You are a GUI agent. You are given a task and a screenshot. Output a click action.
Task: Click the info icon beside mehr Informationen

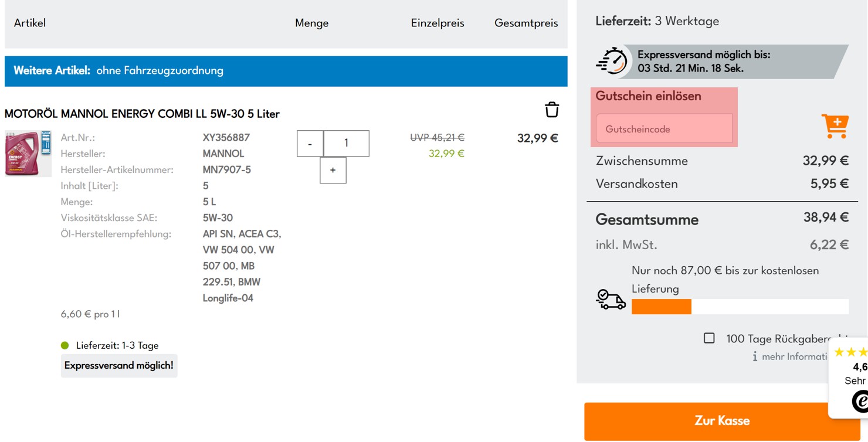[755, 356]
